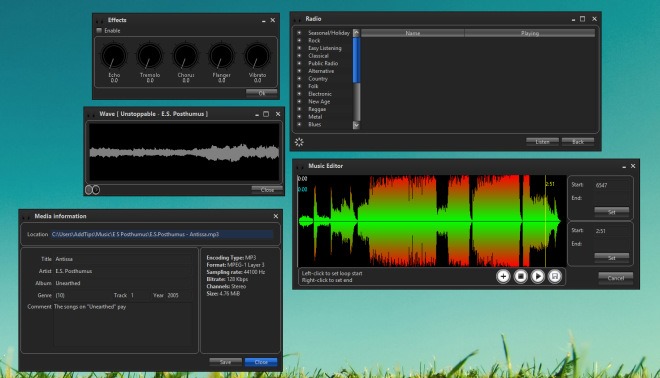Image resolution: width=660 pixels, height=378 pixels.
Task: Click the Year field showing 2005
Action: pos(179,295)
